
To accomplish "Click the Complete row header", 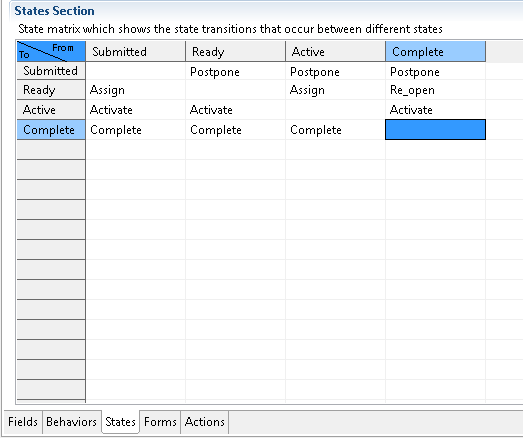I will point(51,130).
